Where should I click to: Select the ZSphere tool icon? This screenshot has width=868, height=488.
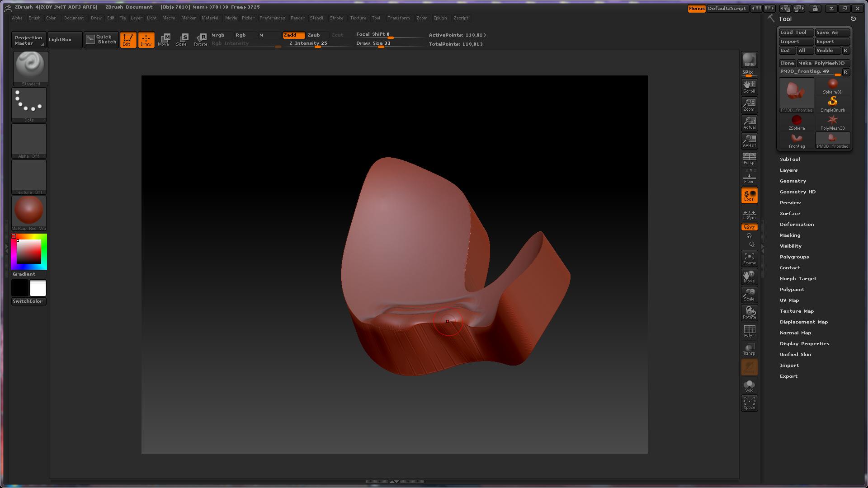[796, 122]
